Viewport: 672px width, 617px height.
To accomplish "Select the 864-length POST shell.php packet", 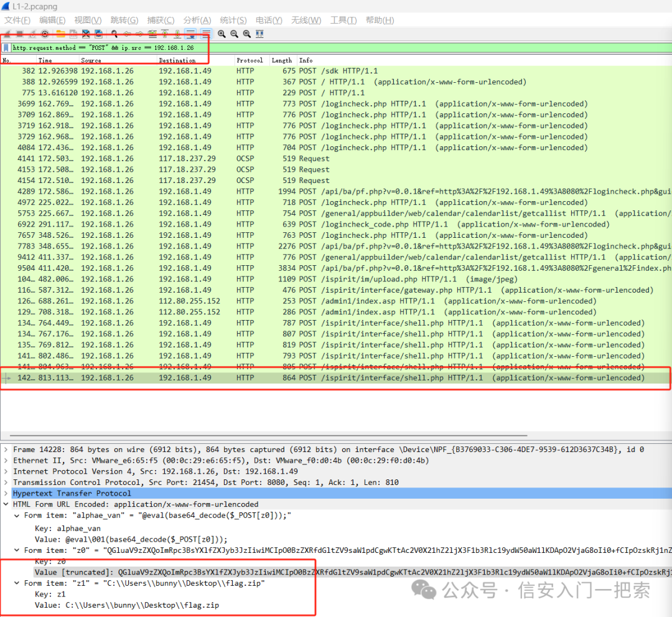I will [336, 378].
